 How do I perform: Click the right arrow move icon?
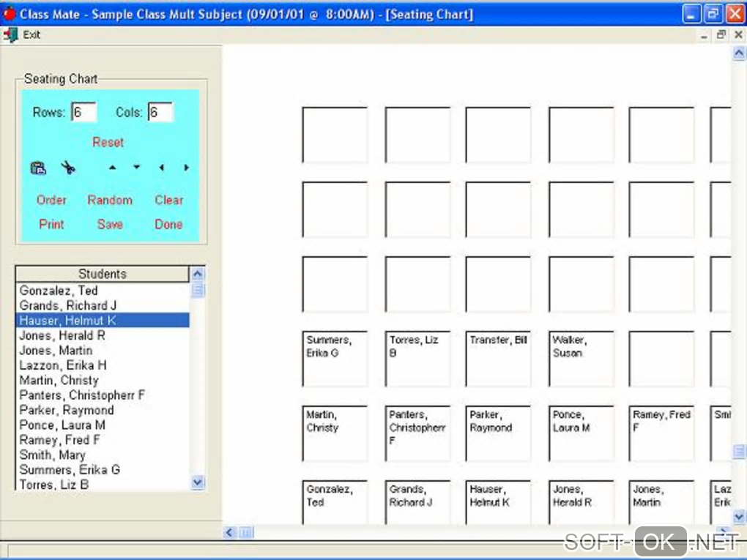click(186, 168)
